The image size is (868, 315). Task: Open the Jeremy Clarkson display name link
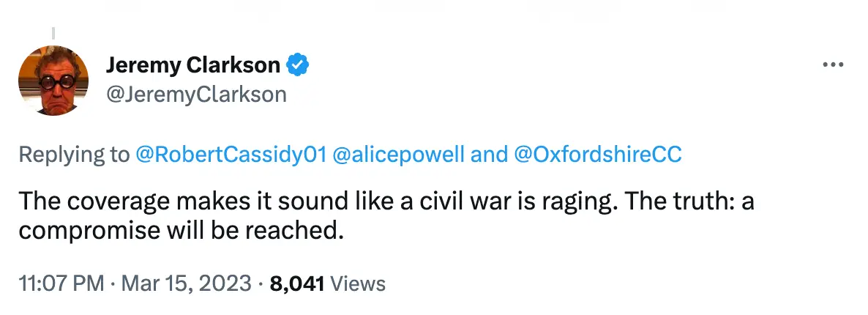pos(192,65)
